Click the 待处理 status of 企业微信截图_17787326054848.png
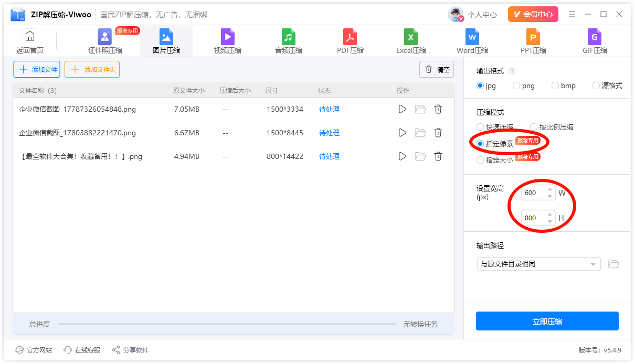 [x=330, y=109]
